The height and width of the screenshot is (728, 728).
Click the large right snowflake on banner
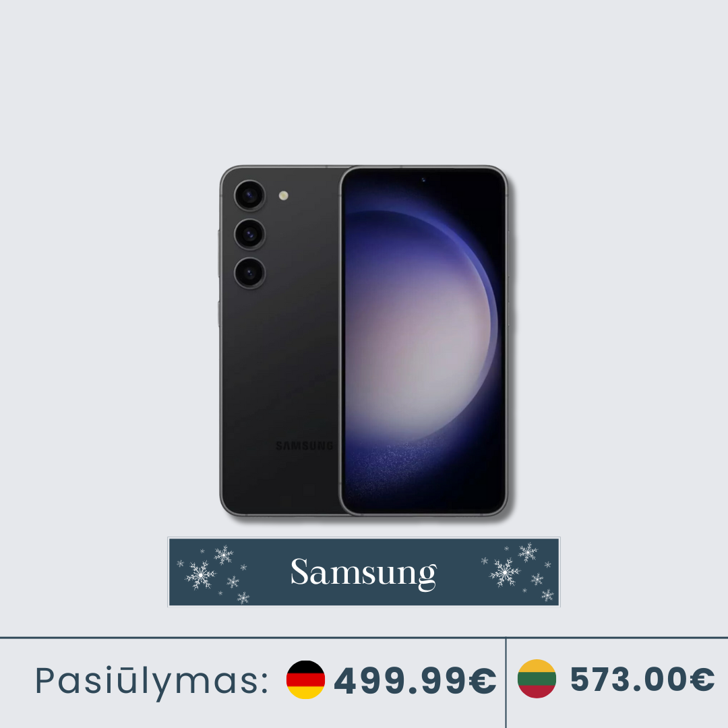point(505,572)
